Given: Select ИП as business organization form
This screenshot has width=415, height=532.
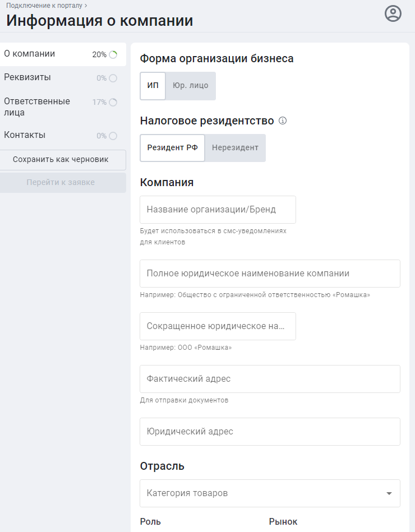Looking at the screenshot, I should coord(152,86).
